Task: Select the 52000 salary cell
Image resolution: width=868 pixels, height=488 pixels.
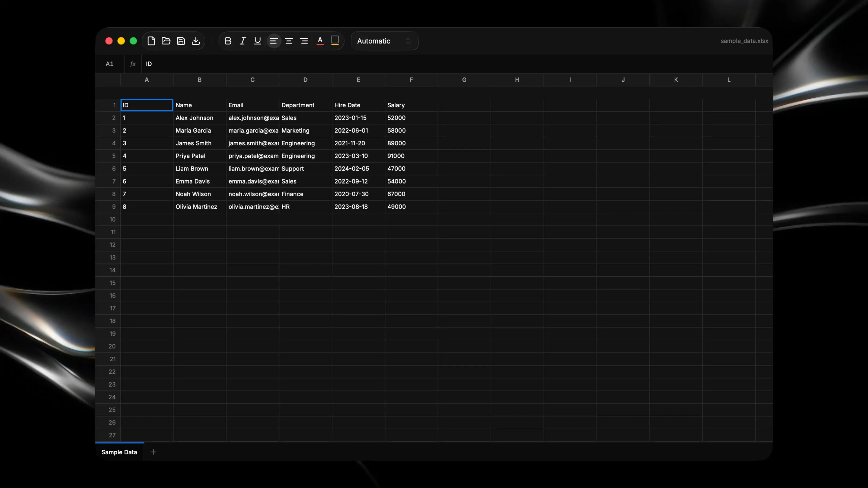Action: point(411,118)
